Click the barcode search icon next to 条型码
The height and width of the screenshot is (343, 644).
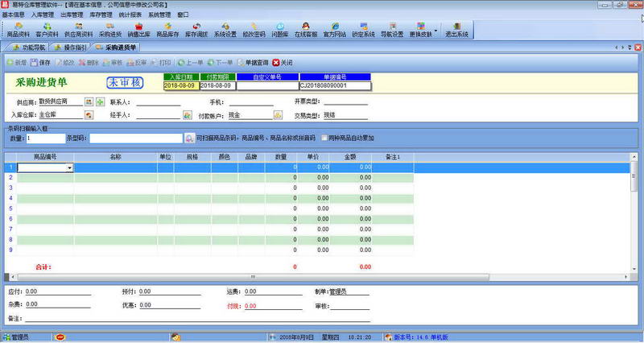189,138
